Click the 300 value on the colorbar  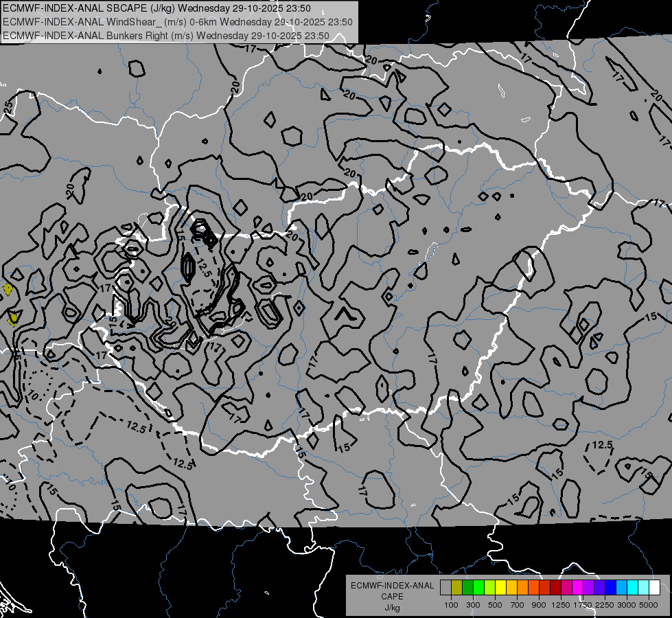point(473,605)
